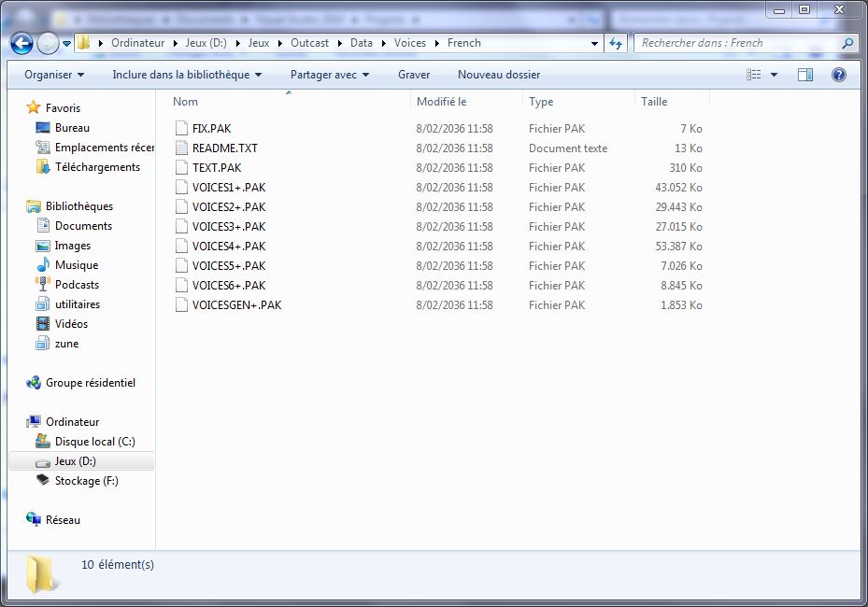Open the Podcasts library icon
Screen dimensions: 868x607
[43, 285]
